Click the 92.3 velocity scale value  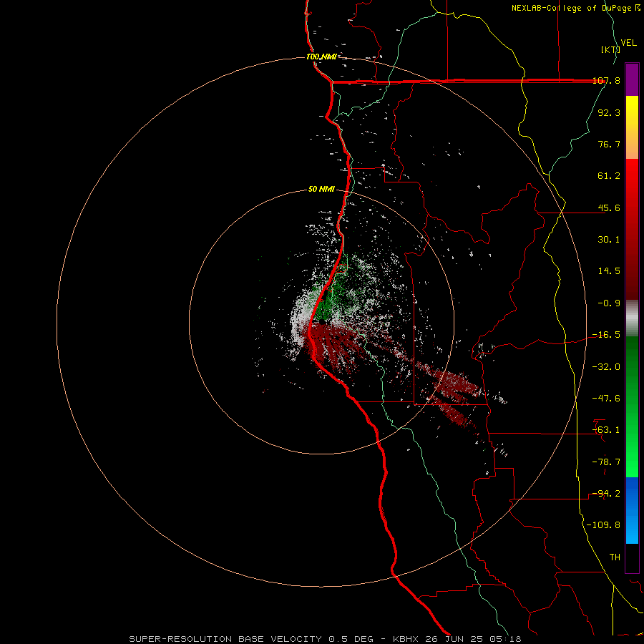pyautogui.click(x=609, y=112)
